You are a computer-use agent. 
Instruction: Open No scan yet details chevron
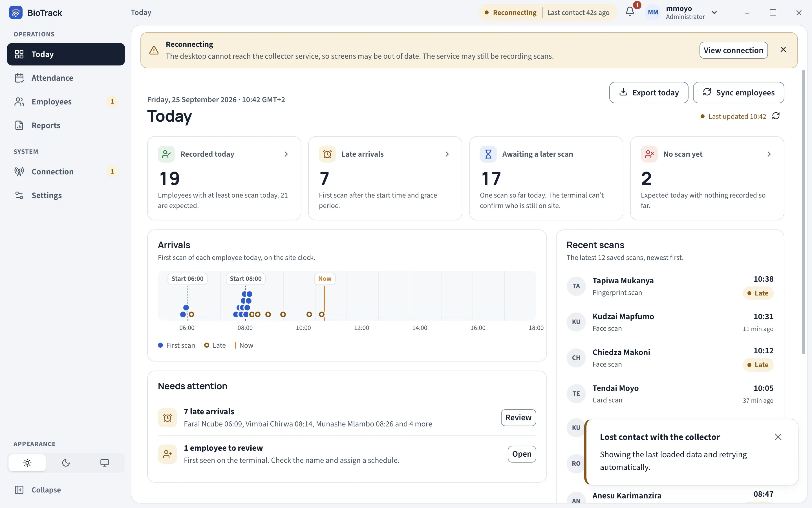[769, 154]
